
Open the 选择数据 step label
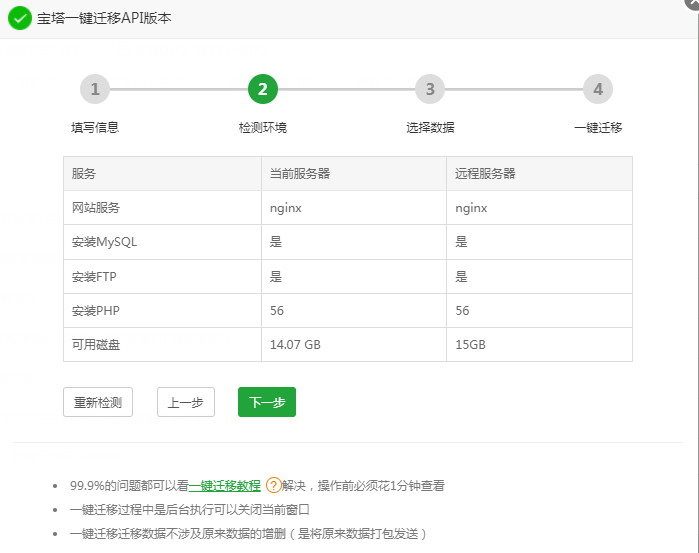point(430,128)
